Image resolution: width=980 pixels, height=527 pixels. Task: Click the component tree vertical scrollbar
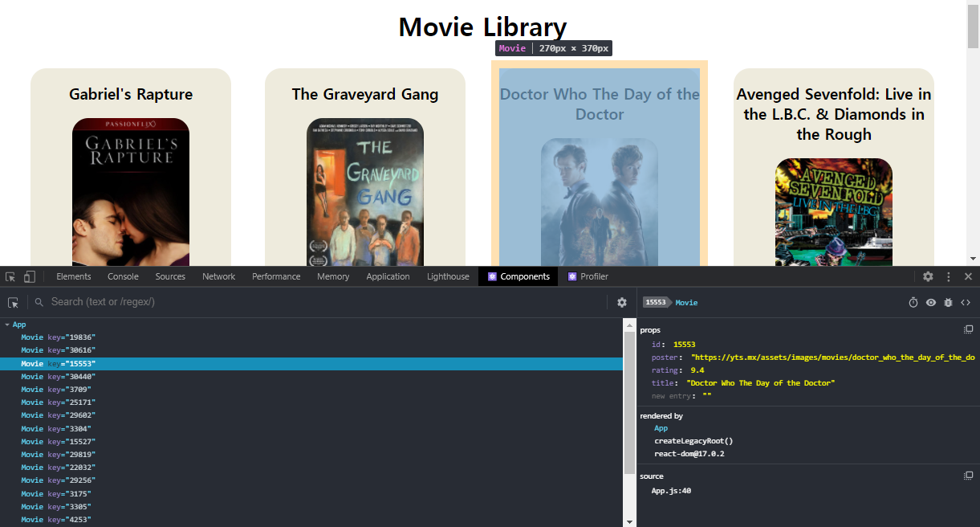click(x=629, y=402)
